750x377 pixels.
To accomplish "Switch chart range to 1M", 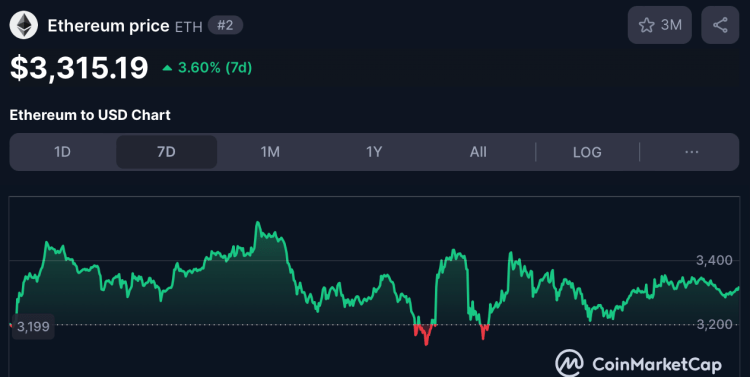I will (270, 152).
